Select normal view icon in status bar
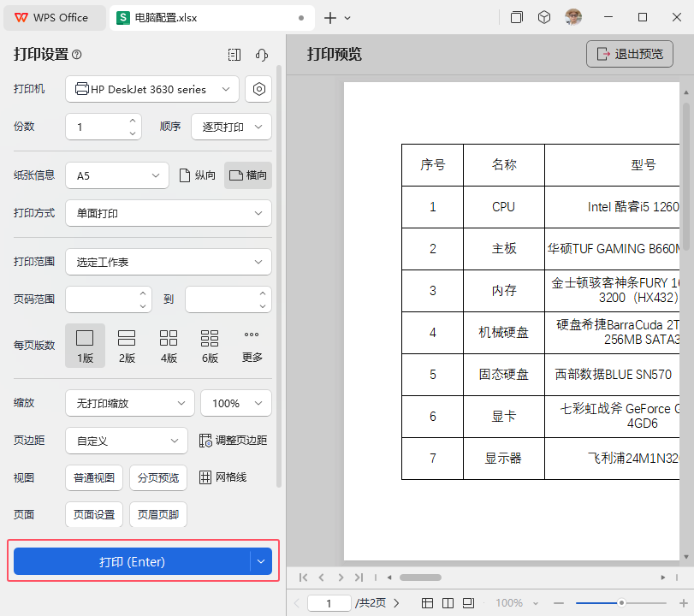 427,602
